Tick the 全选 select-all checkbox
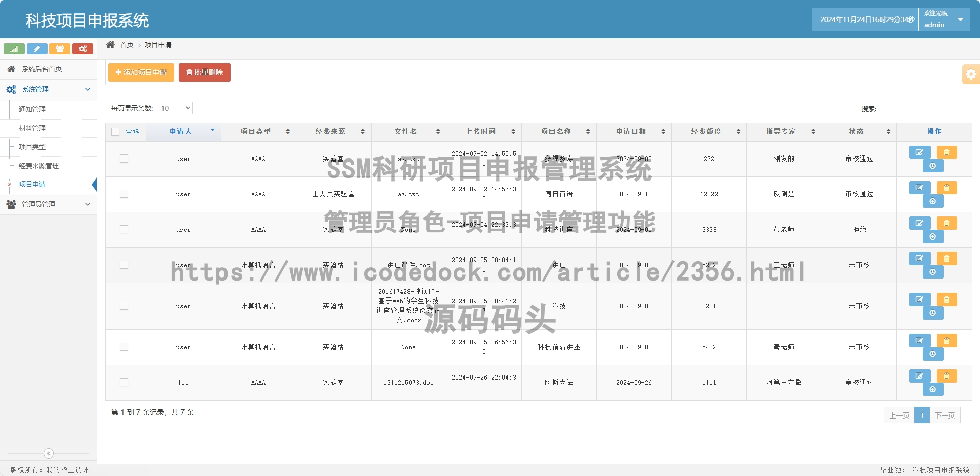The width and height of the screenshot is (980, 476). (115, 132)
